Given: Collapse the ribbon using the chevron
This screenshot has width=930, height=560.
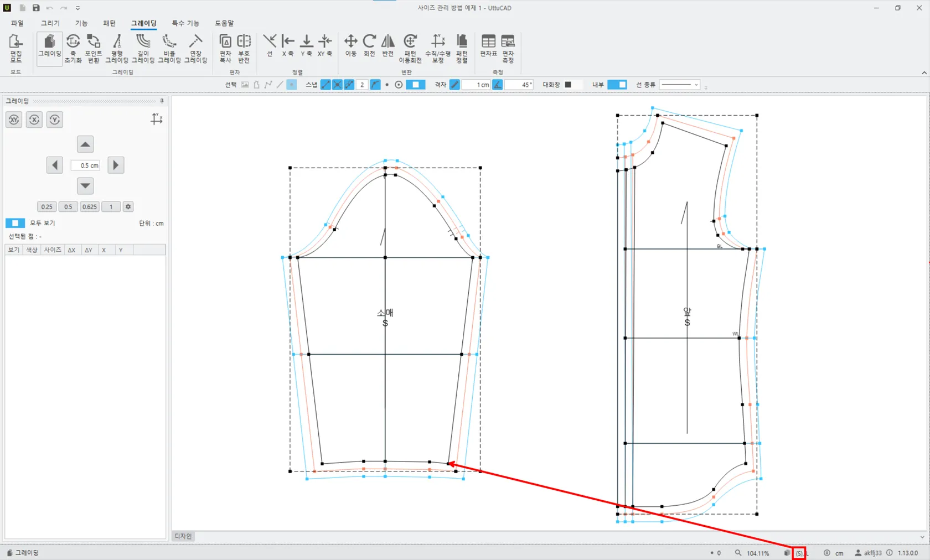Looking at the screenshot, I should click(924, 72).
